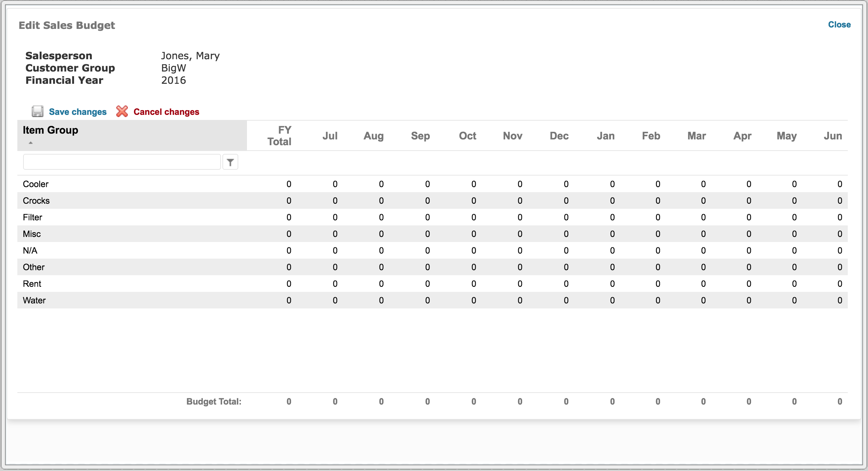Select the Rent row's Jun cell
This screenshot has width=868, height=471.
840,284
